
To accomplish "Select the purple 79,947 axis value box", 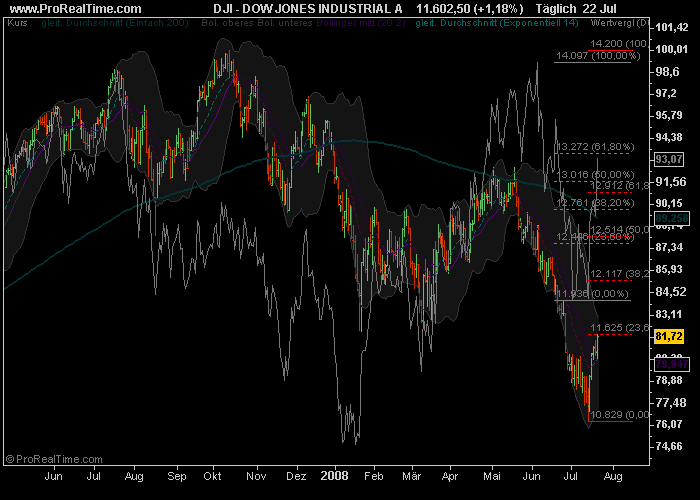I will pos(671,364).
